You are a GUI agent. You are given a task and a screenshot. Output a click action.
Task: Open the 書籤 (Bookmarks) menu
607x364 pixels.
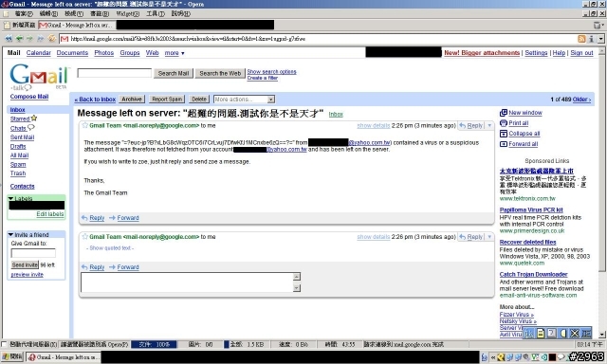[x=100, y=13]
